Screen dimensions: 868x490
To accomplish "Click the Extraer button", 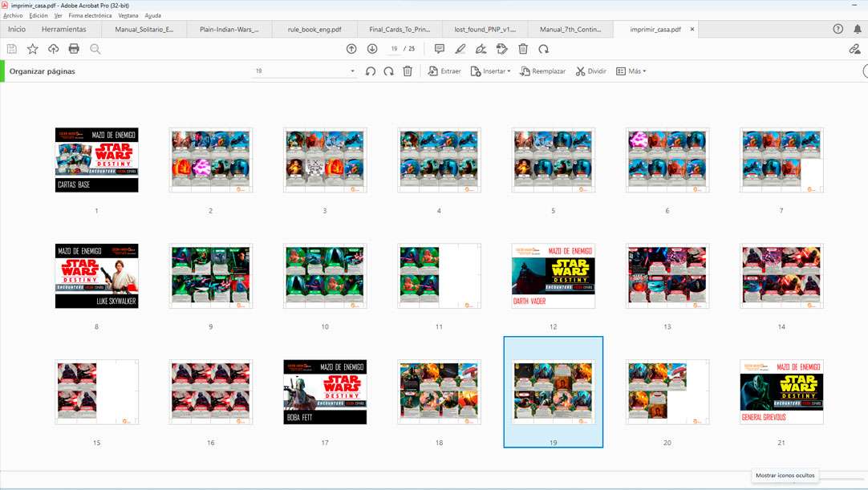I will 444,71.
